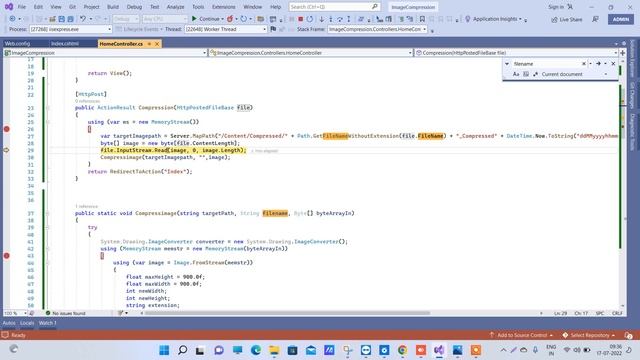
Task: Click the browser refresh link icon
Action: tap(244, 19)
